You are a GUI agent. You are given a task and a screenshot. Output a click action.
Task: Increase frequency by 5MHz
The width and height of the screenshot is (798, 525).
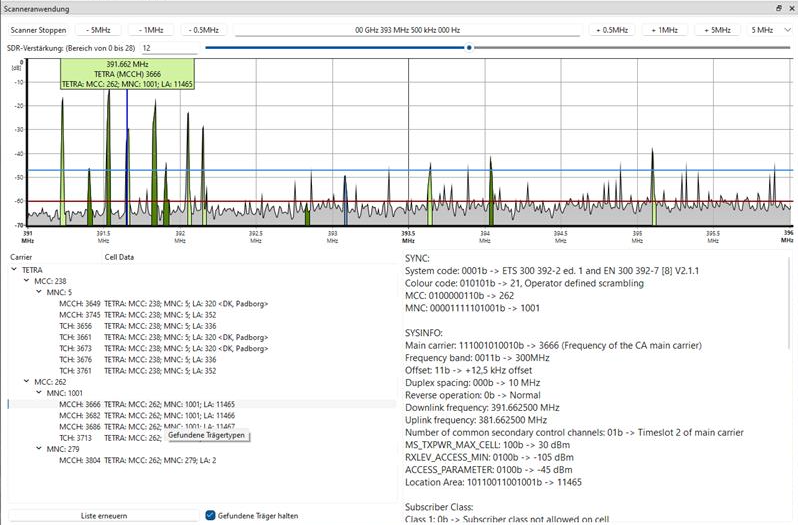pyautogui.click(x=716, y=30)
